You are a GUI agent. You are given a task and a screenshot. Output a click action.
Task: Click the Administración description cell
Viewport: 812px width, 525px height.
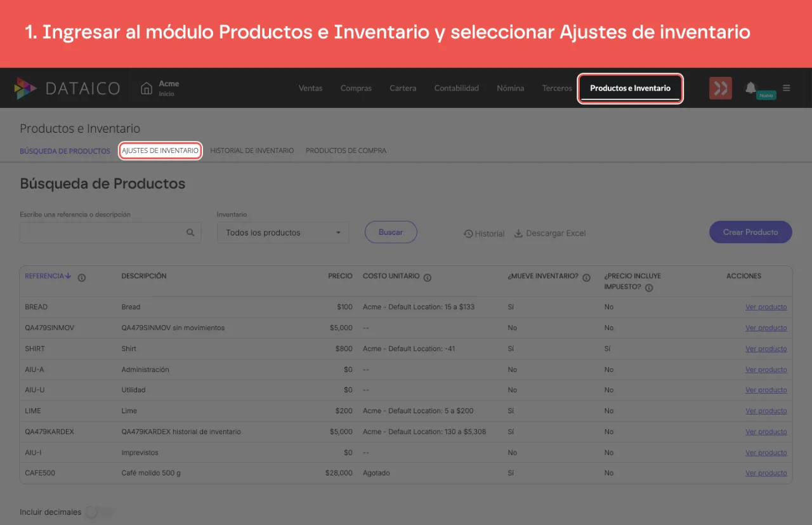click(145, 369)
